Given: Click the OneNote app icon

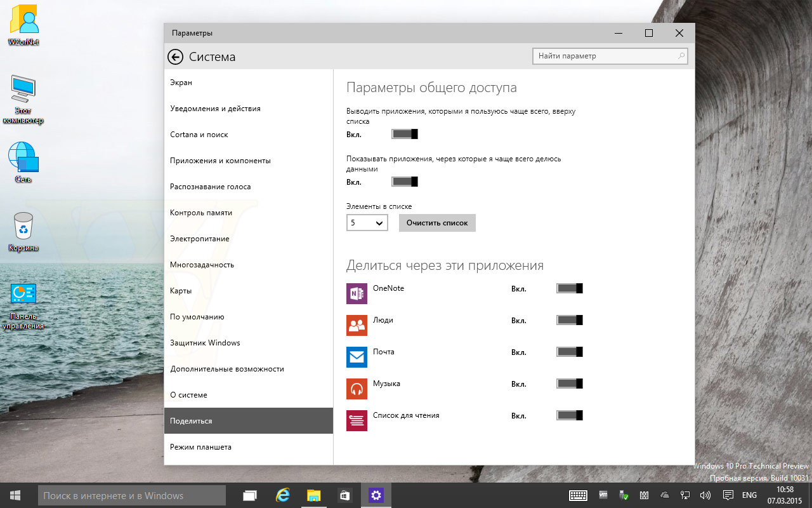Looking at the screenshot, I should (x=357, y=293).
